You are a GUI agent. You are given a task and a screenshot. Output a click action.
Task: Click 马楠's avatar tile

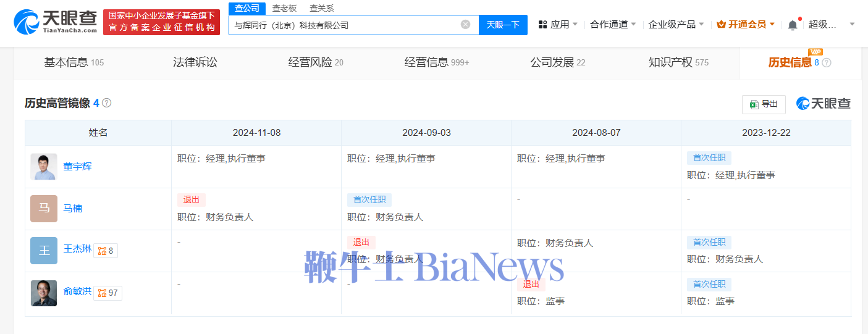pos(44,209)
